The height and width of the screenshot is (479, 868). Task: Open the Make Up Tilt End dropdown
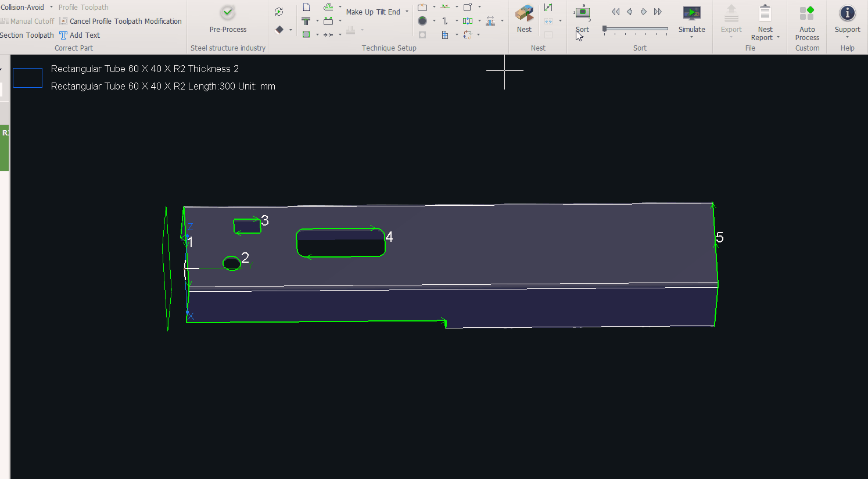(x=407, y=12)
